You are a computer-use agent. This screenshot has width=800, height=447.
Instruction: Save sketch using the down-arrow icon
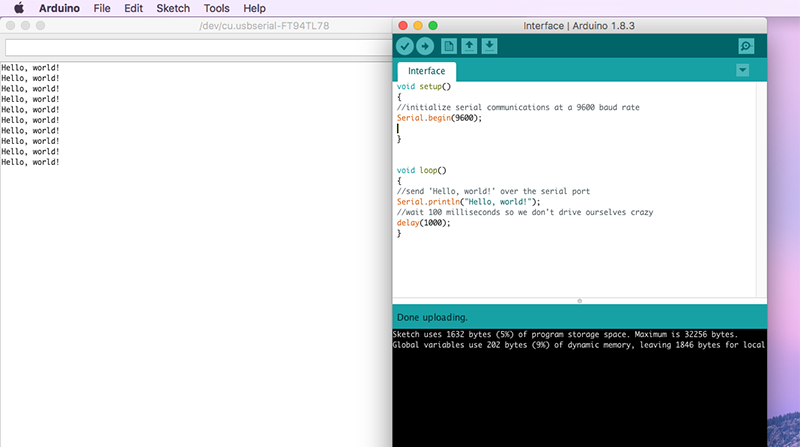click(489, 46)
